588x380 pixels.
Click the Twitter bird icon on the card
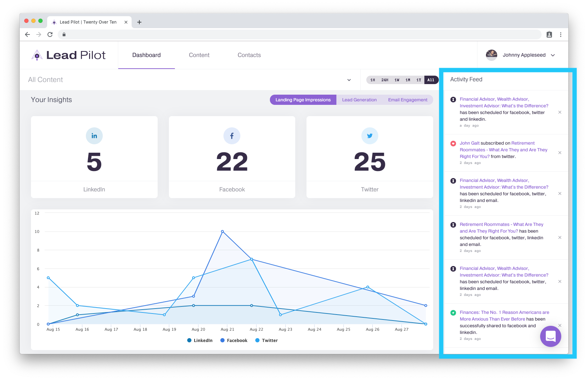point(370,136)
